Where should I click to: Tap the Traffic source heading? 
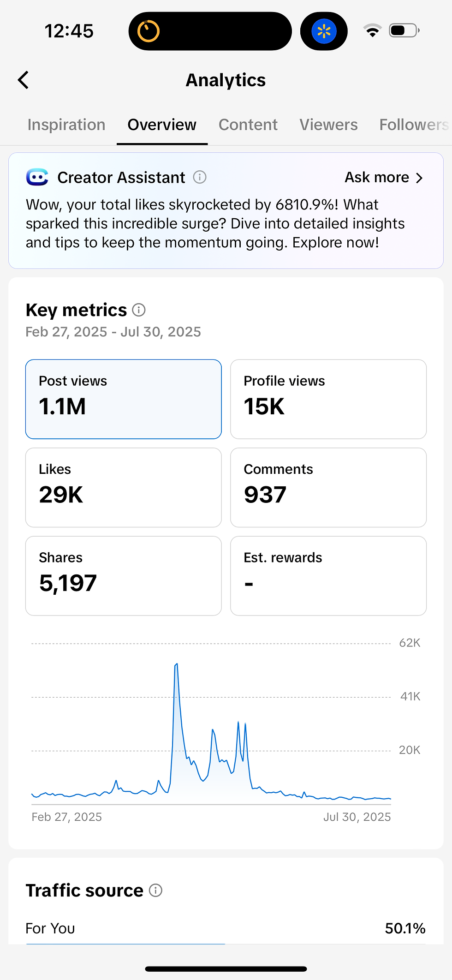(84, 890)
